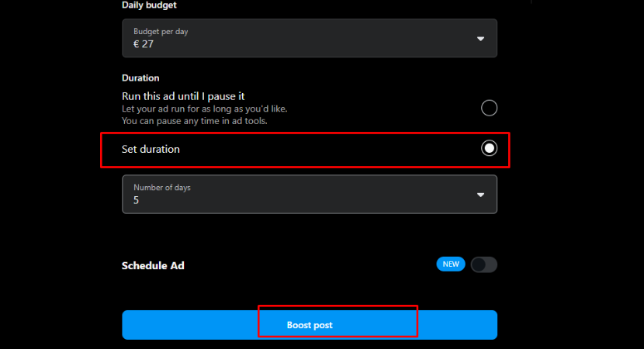This screenshot has width=644, height=349.
Task: Click the € 27 budget value
Action: coord(144,45)
